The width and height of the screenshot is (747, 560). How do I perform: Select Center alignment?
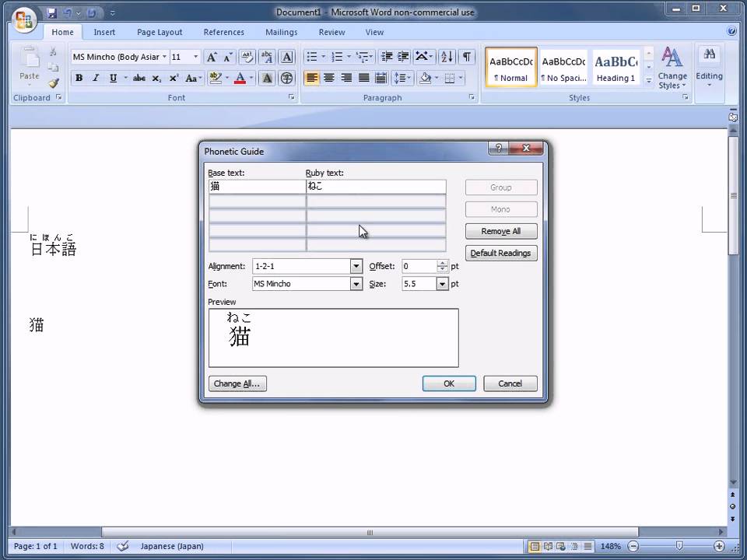(x=329, y=78)
